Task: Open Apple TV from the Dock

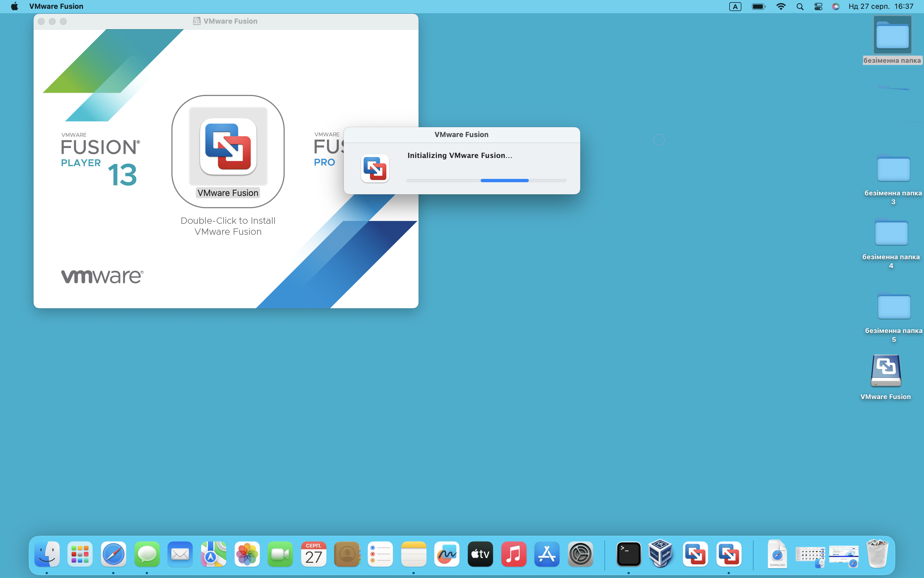Action: click(480, 554)
